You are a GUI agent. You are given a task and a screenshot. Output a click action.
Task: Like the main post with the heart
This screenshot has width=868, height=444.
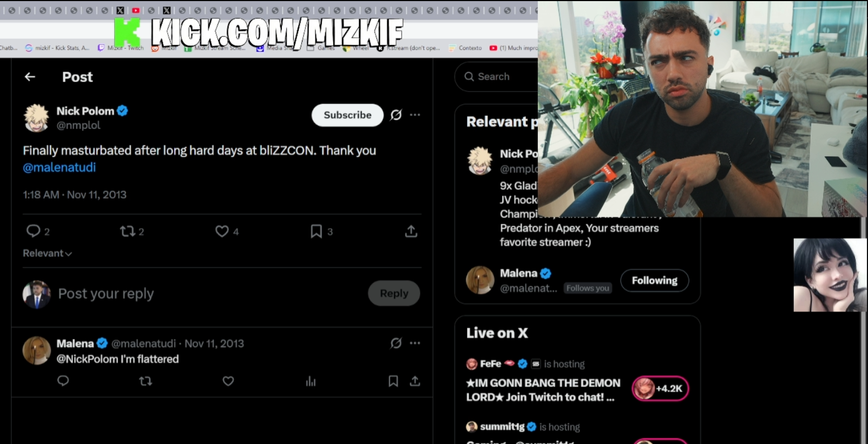(x=222, y=231)
